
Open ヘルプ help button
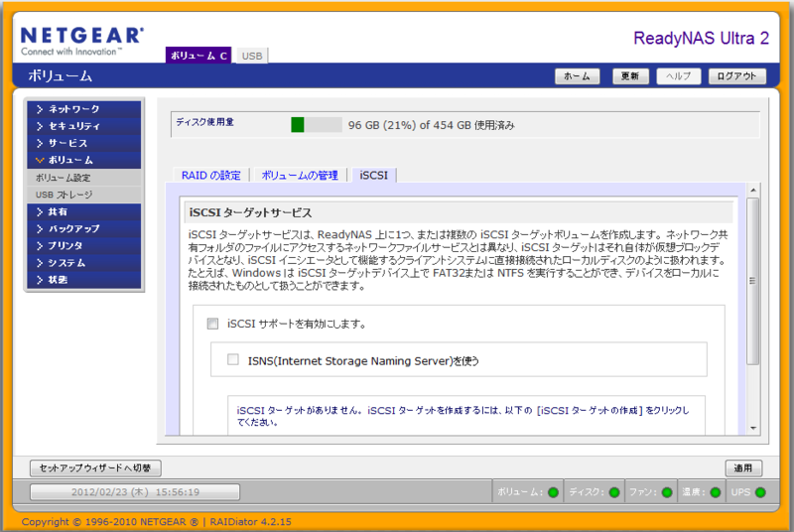679,75
